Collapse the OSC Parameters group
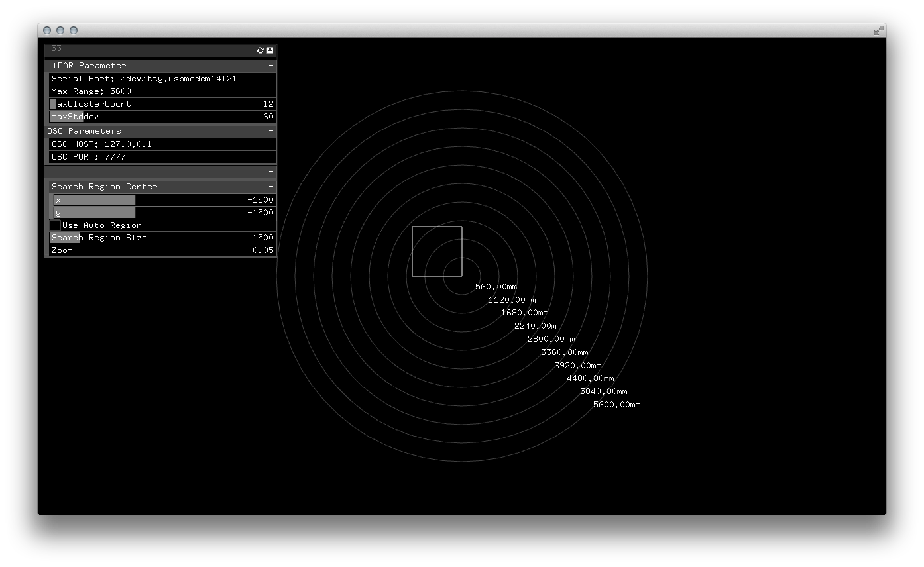924x567 pixels. coord(271,131)
